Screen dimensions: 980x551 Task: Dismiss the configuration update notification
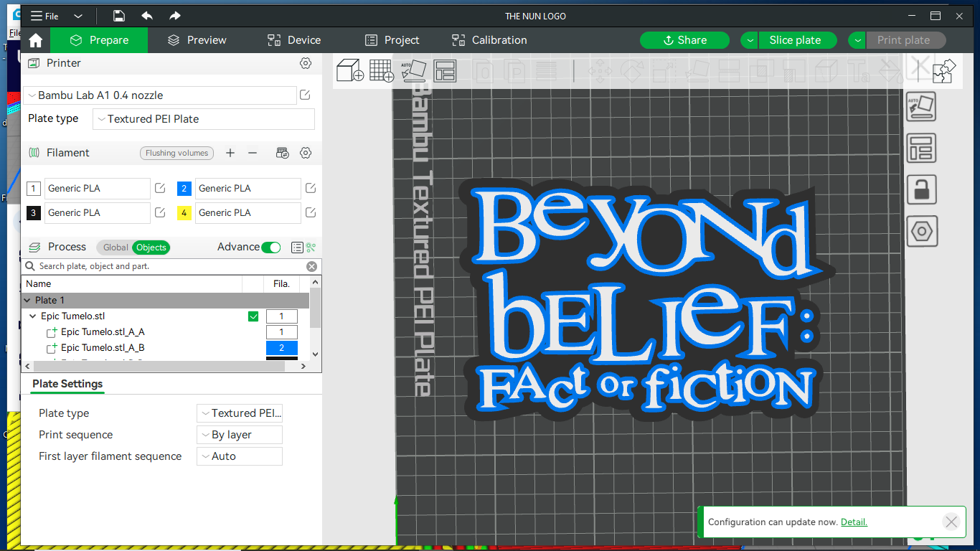(951, 522)
